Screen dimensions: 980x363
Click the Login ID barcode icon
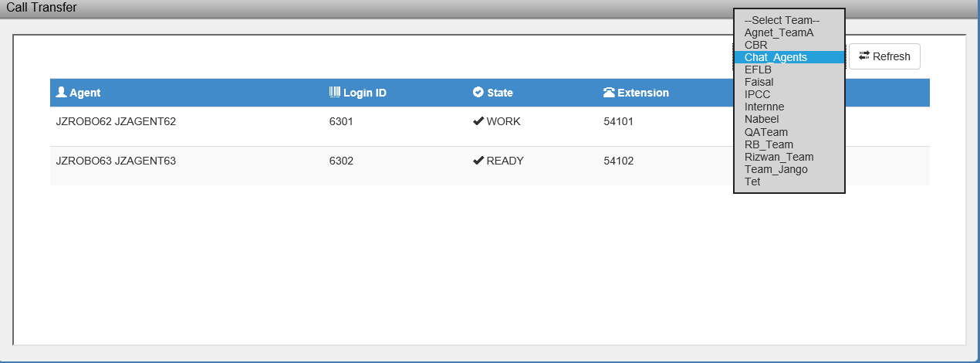335,93
